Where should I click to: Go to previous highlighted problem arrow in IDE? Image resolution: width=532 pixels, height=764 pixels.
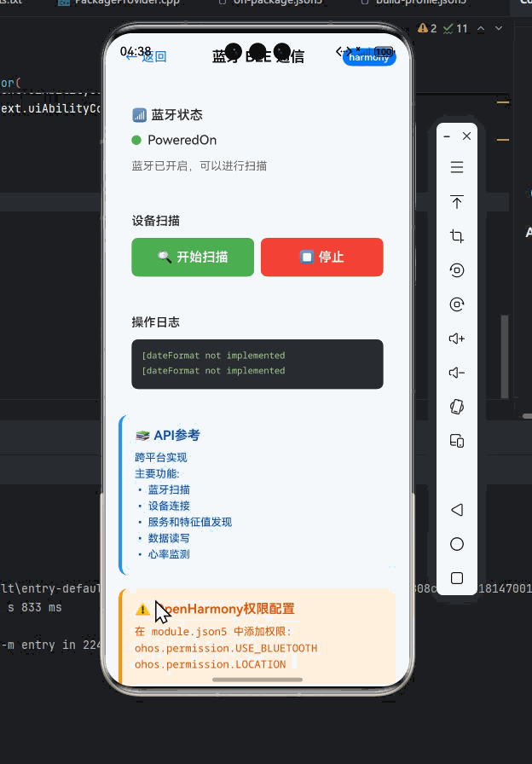point(481,29)
